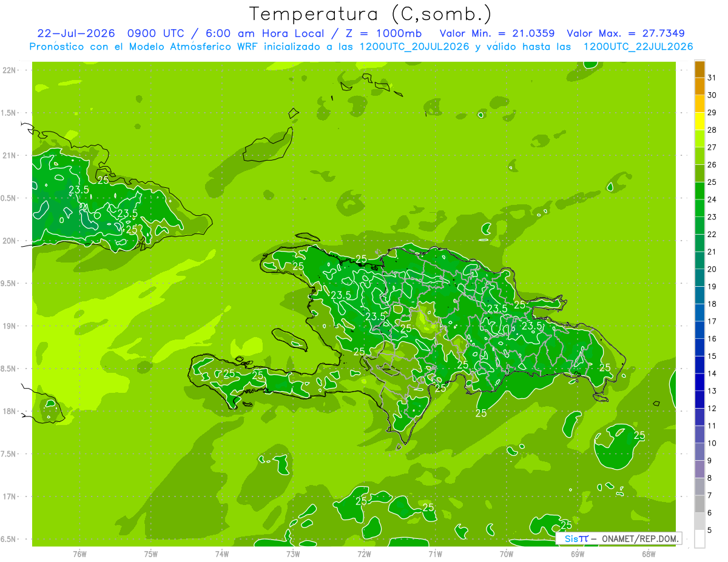
Task: Click the 76W longitude axis label
Action: pyautogui.click(x=79, y=554)
